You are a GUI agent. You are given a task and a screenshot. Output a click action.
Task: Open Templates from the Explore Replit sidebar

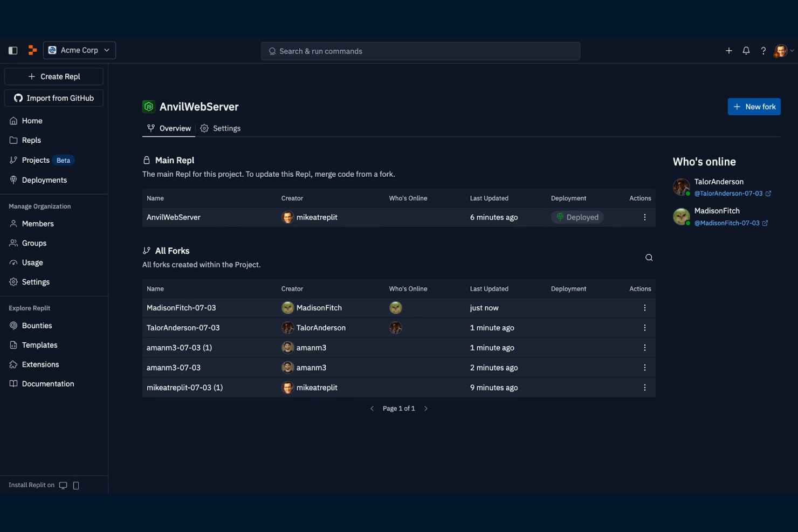pos(39,345)
